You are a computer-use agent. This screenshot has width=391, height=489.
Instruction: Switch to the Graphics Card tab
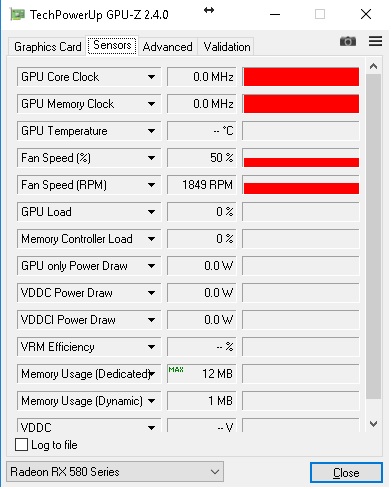pyautogui.click(x=47, y=47)
